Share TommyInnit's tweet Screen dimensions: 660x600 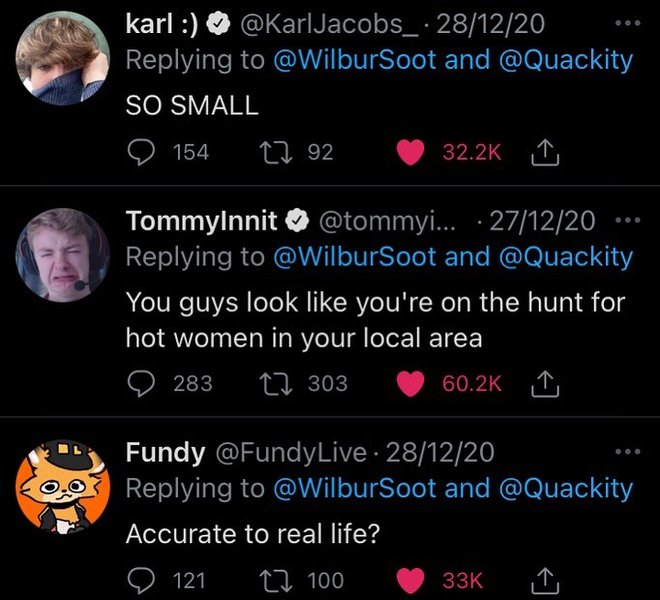click(x=545, y=382)
